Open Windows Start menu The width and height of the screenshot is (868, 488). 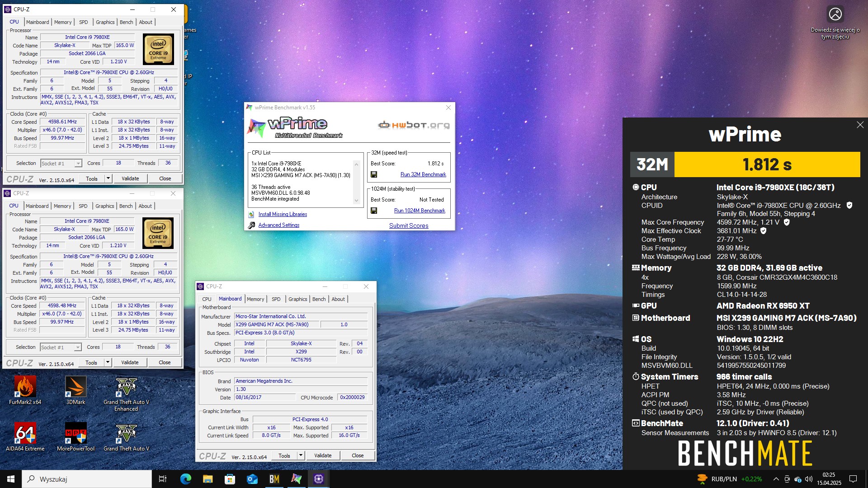(x=11, y=479)
